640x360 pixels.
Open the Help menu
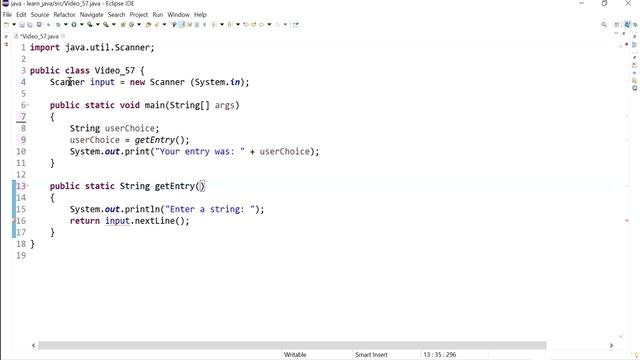tap(200, 15)
